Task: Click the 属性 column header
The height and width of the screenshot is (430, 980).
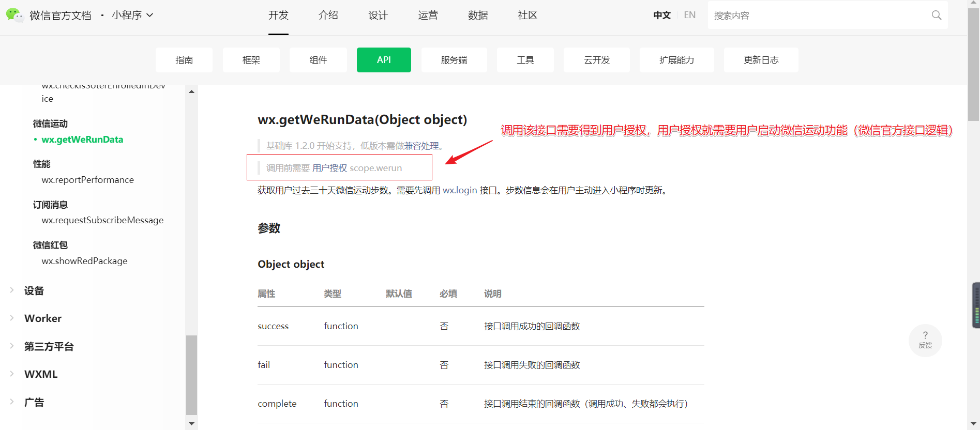Action: (x=266, y=294)
